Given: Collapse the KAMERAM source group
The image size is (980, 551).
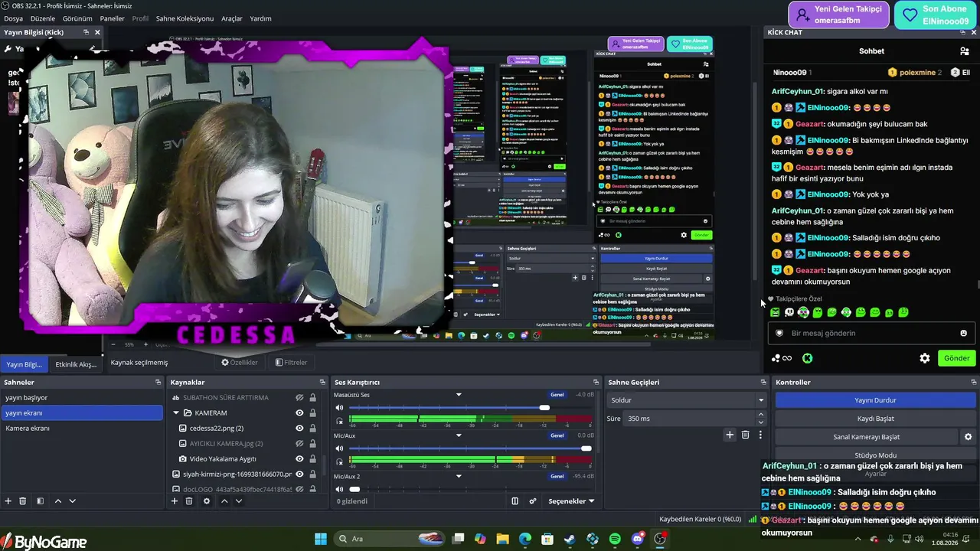Looking at the screenshot, I should tap(175, 413).
